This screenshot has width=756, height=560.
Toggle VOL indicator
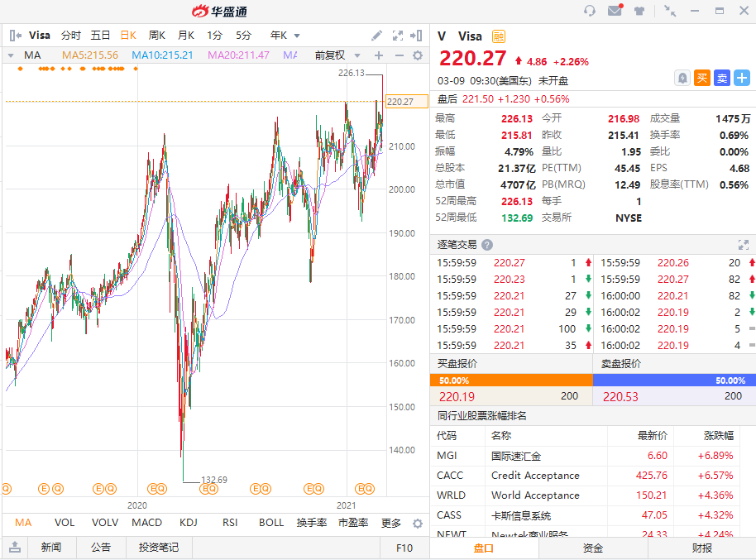65,523
